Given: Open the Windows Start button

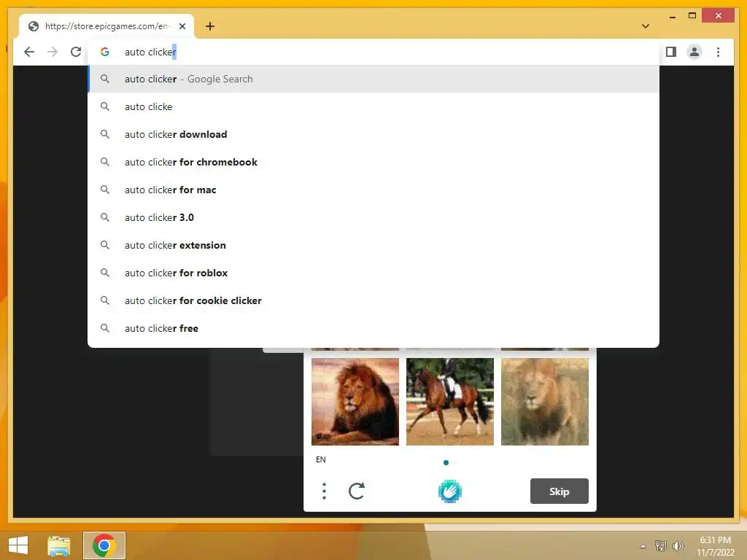Looking at the screenshot, I should click(18, 545).
